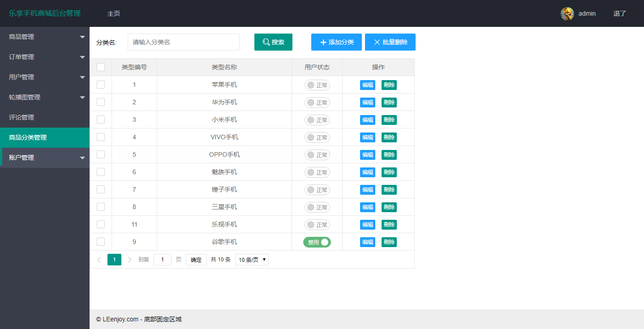Check the box for 三星手机 row
The height and width of the screenshot is (329, 644).
tap(101, 207)
